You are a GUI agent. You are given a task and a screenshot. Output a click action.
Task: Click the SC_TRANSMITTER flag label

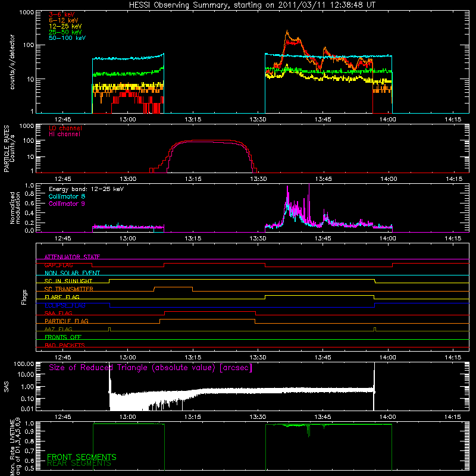tap(68, 289)
